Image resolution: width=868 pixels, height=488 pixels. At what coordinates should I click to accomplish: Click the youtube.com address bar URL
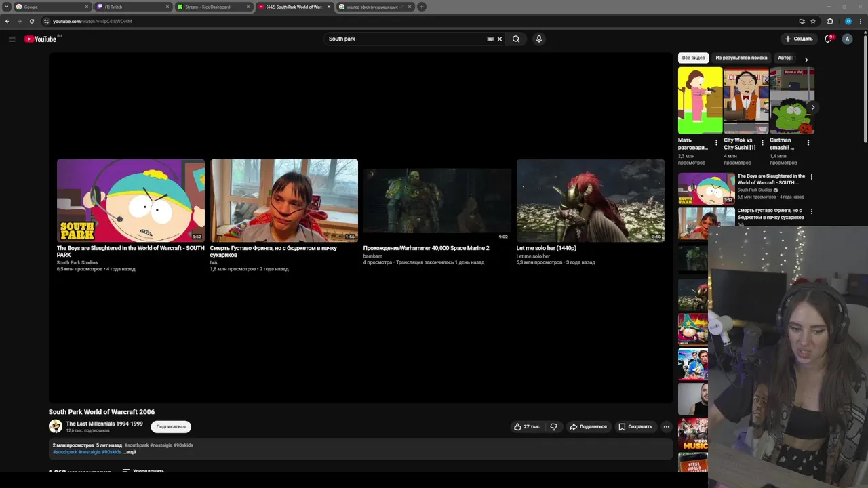(92, 21)
